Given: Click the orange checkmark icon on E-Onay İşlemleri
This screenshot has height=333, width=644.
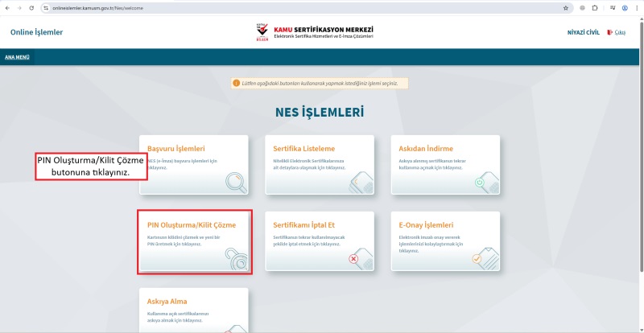Looking at the screenshot, I should point(477,258).
